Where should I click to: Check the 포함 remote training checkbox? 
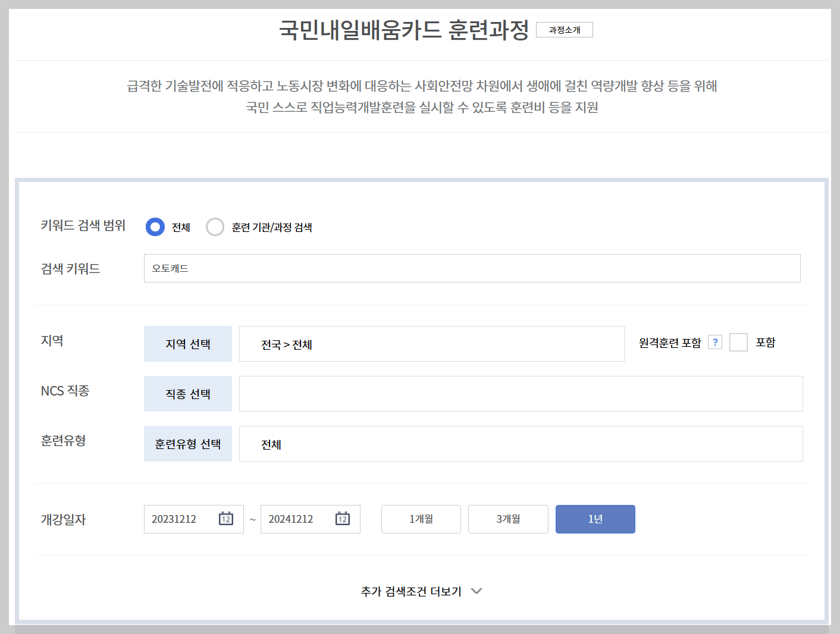pos(738,343)
